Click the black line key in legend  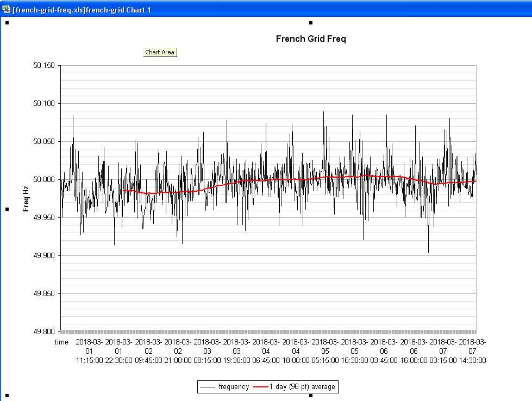[x=208, y=387]
